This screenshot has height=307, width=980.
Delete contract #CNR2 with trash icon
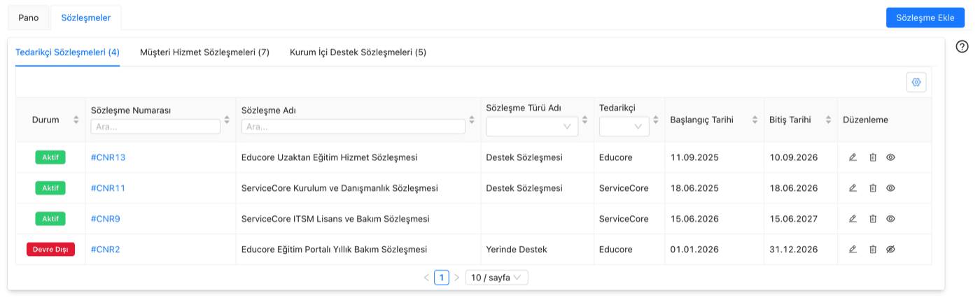coord(873,249)
